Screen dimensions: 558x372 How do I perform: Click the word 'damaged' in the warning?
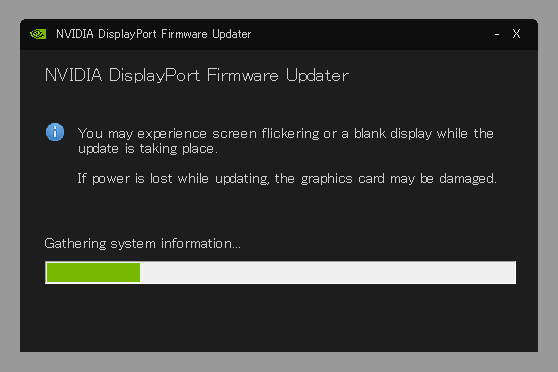click(467, 178)
